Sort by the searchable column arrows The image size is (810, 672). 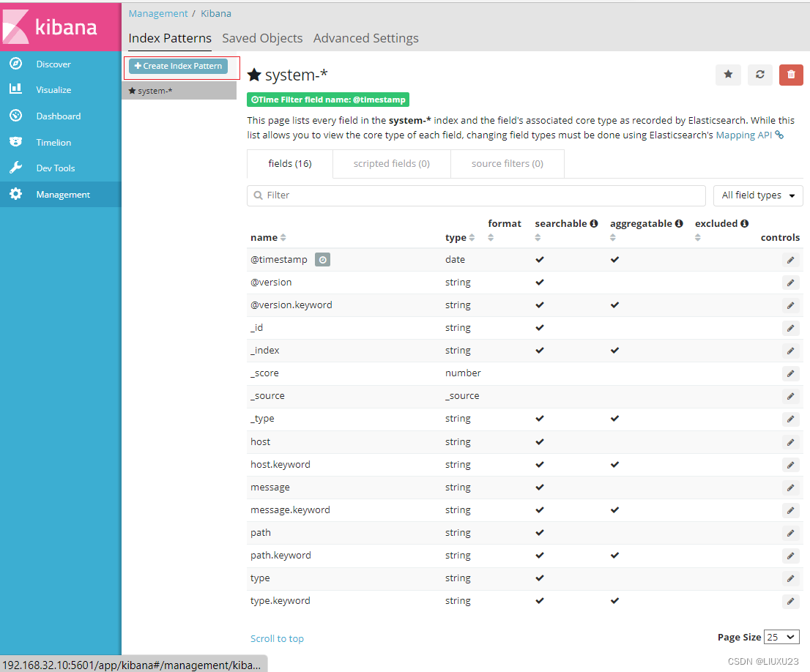(538, 238)
